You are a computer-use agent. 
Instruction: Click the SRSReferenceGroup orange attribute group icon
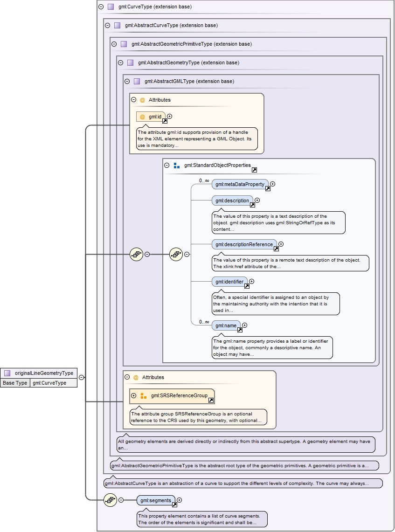coord(144,395)
